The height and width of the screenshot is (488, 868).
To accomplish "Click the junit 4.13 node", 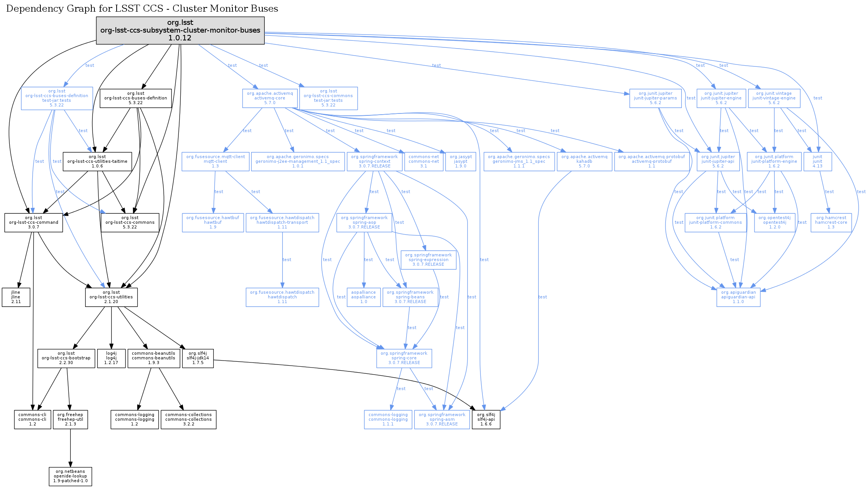I will point(817,162).
